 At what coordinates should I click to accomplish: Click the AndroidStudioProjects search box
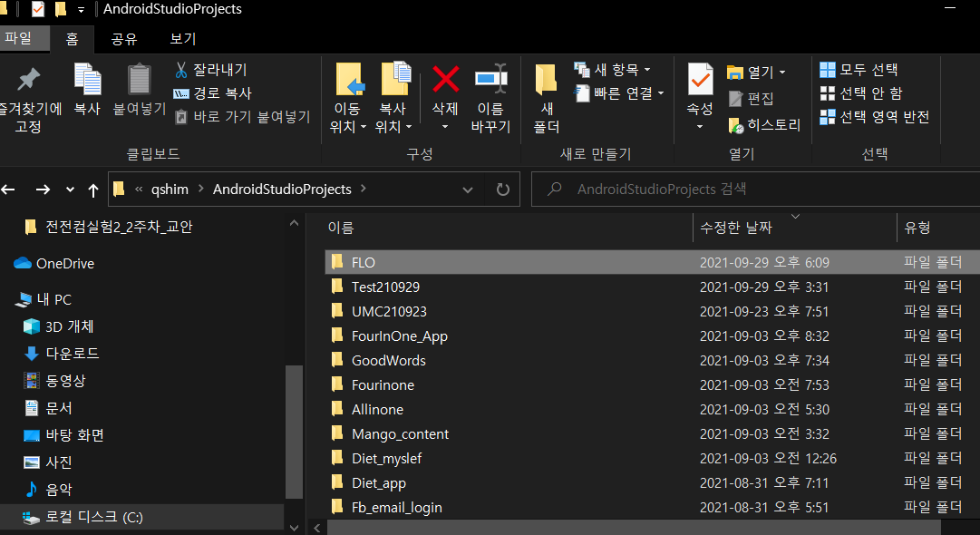click(762, 190)
